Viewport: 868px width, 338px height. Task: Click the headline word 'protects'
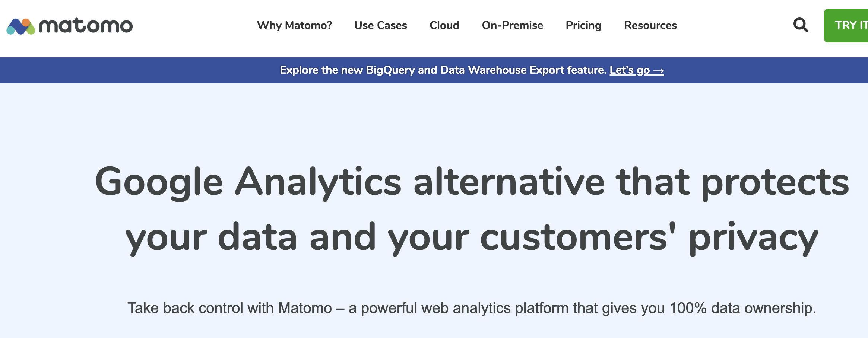pos(775,182)
